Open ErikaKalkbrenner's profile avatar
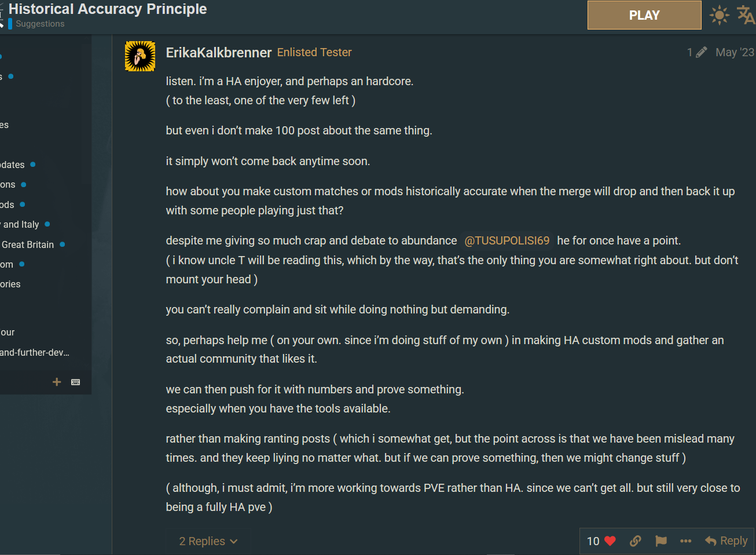This screenshot has height=555, width=756. coord(140,56)
